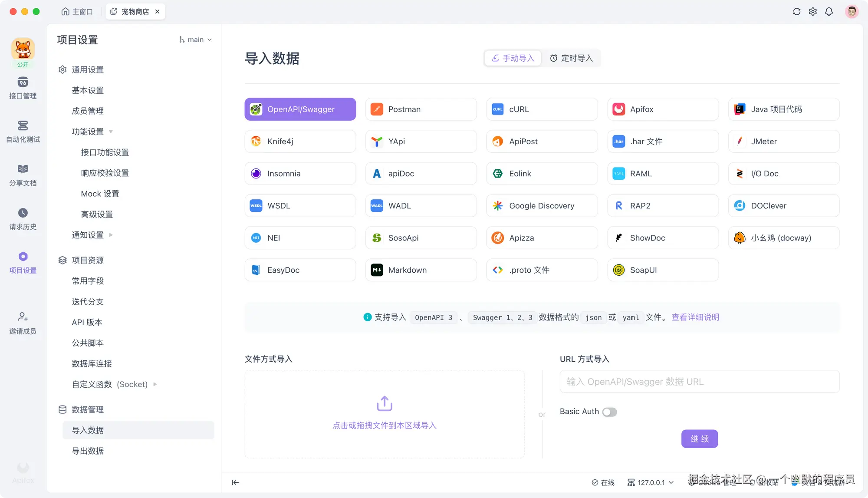Click the 继续 button
The image size is (868, 498).
pyautogui.click(x=700, y=439)
